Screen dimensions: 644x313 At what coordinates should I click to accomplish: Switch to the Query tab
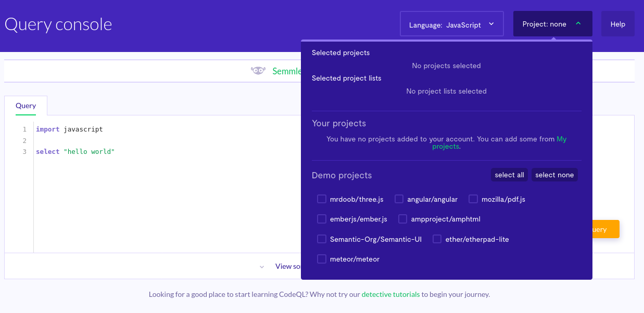26,106
